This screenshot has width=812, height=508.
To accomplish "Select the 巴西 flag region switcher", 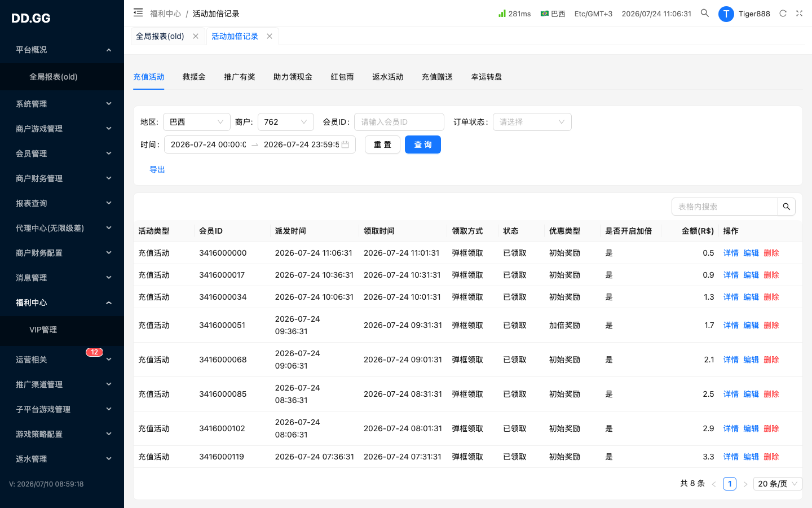I will 553,14.
